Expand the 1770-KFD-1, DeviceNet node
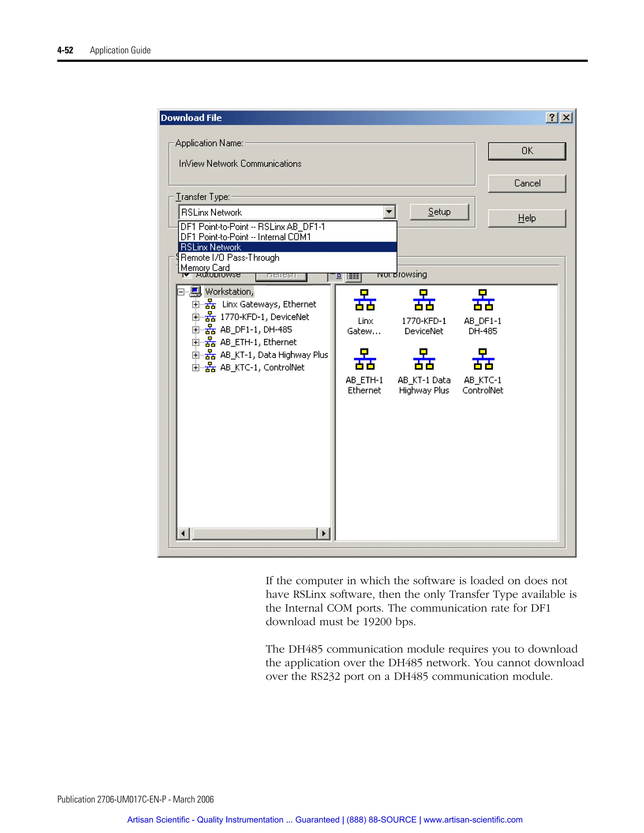The image size is (644, 833). click(x=195, y=317)
